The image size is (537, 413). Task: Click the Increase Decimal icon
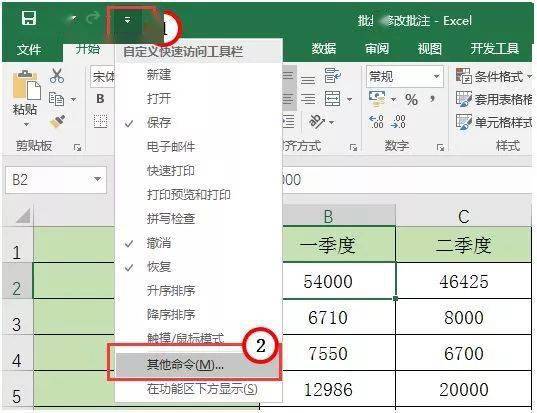coord(376,122)
